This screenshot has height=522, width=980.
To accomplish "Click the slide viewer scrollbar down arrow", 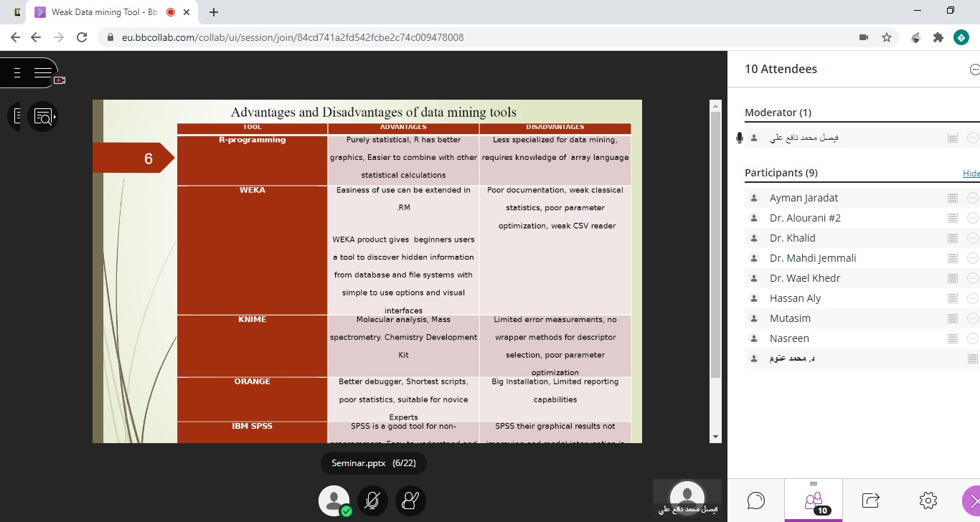I will (x=715, y=437).
